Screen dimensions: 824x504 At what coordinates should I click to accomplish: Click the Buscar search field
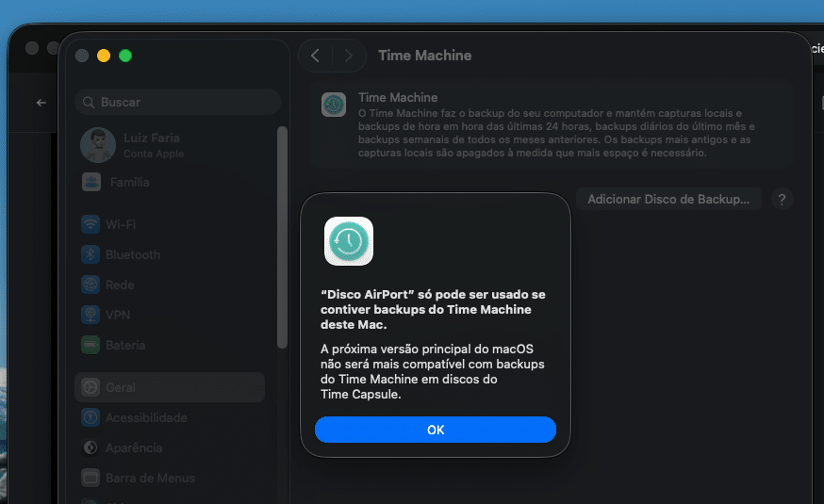(177, 102)
